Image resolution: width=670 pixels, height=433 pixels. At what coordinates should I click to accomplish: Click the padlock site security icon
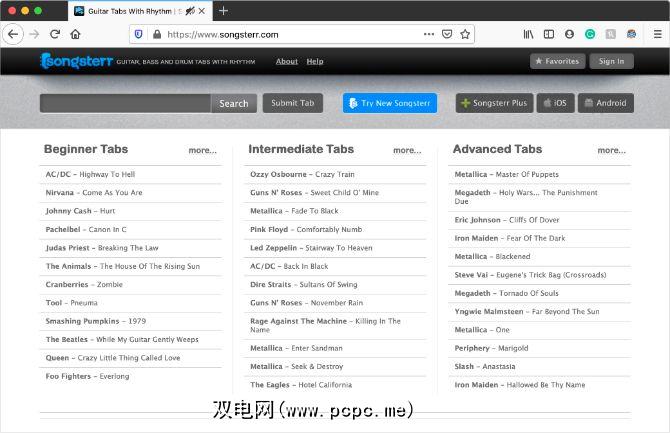point(157,34)
